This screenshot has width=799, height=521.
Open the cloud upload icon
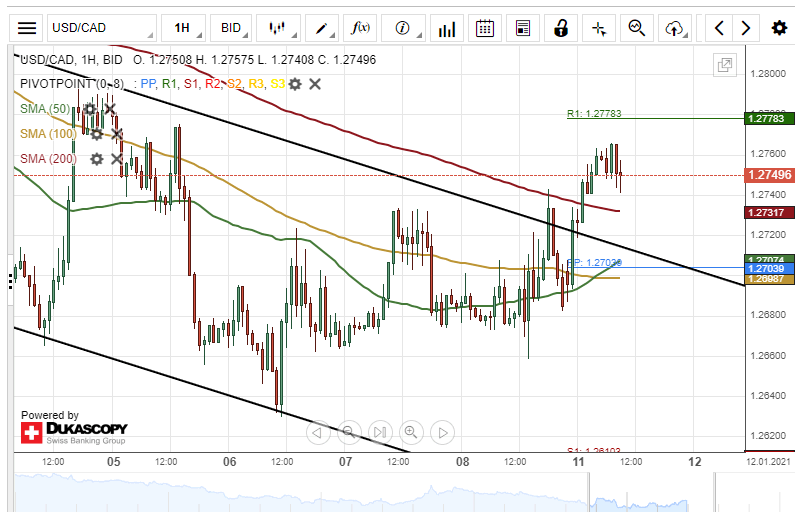click(x=675, y=28)
